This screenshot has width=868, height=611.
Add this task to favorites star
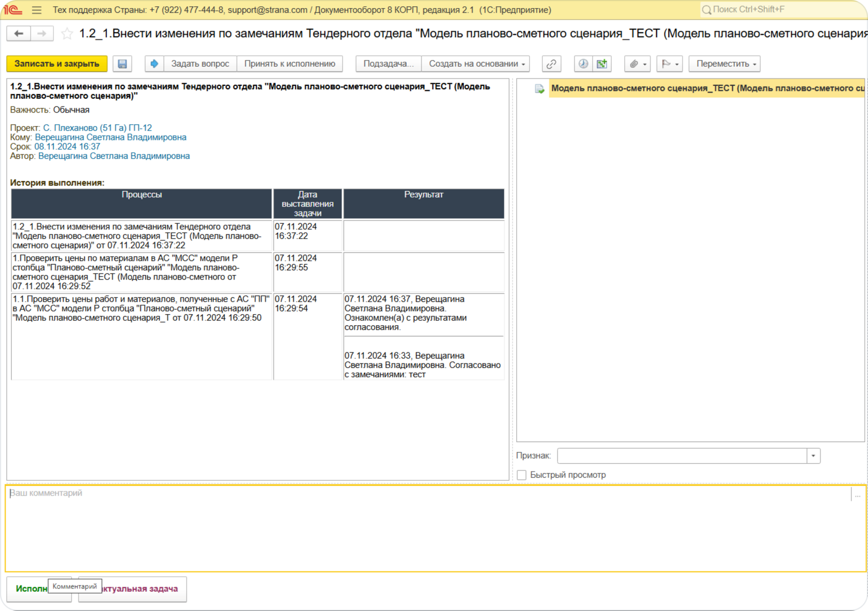67,34
